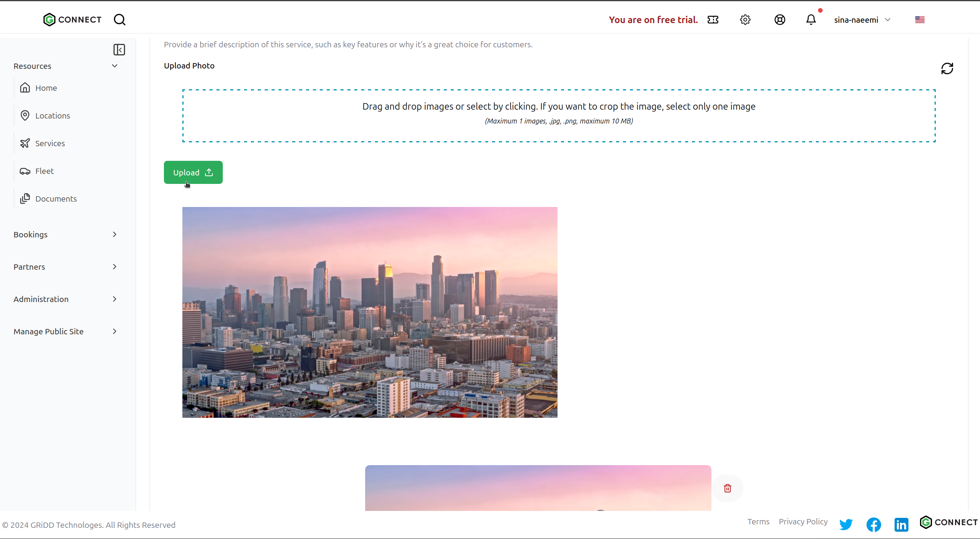Screen dimensions: 980x539
Task: Expand the Administration section
Action: pyautogui.click(x=114, y=299)
